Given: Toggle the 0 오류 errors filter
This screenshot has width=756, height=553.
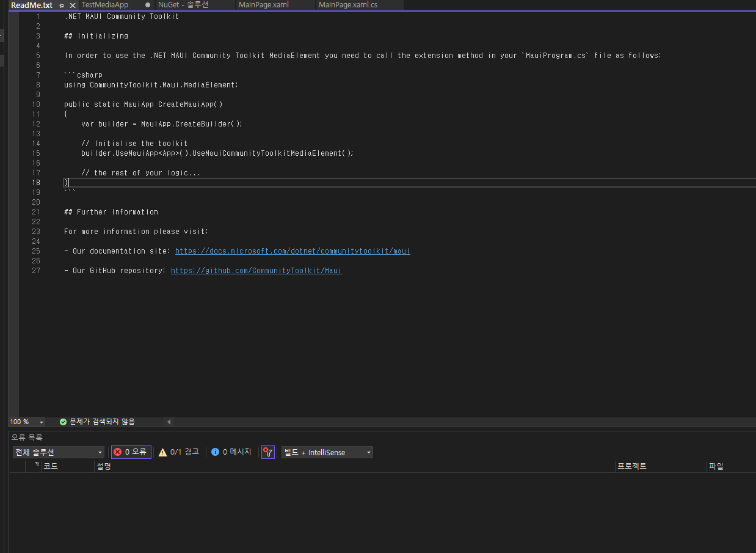Looking at the screenshot, I should (x=131, y=452).
